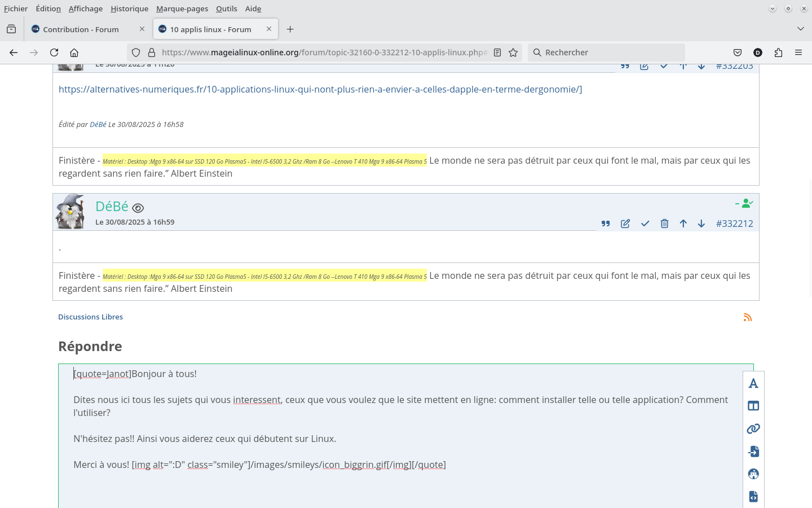Image resolution: width=812 pixels, height=508 pixels.
Task: Click DéBé's wizard penguin avatar
Action: tap(70, 212)
